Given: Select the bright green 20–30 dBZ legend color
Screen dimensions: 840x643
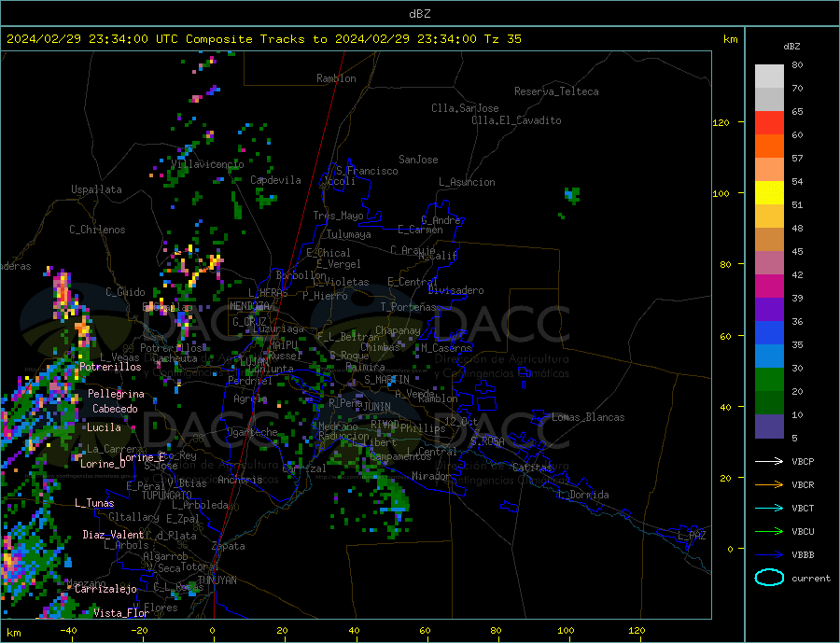Looking at the screenshot, I should tap(769, 380).
